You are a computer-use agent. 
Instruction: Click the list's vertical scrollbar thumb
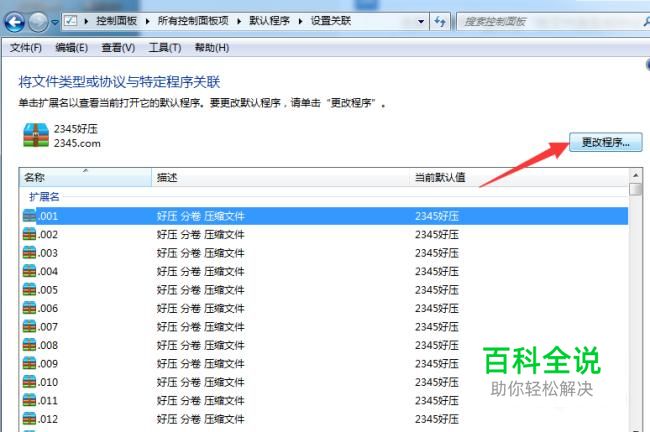pyautogui.click(x=635, y=189)
